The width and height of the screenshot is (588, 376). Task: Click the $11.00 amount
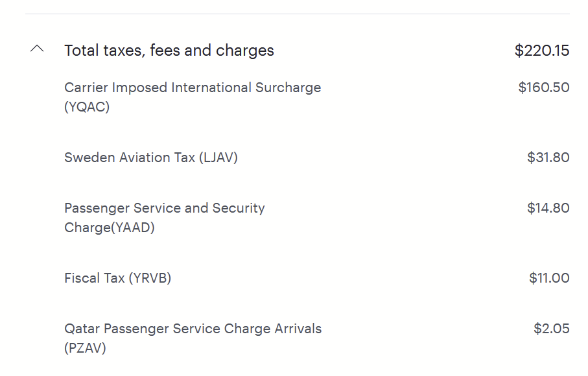(549, 278)
